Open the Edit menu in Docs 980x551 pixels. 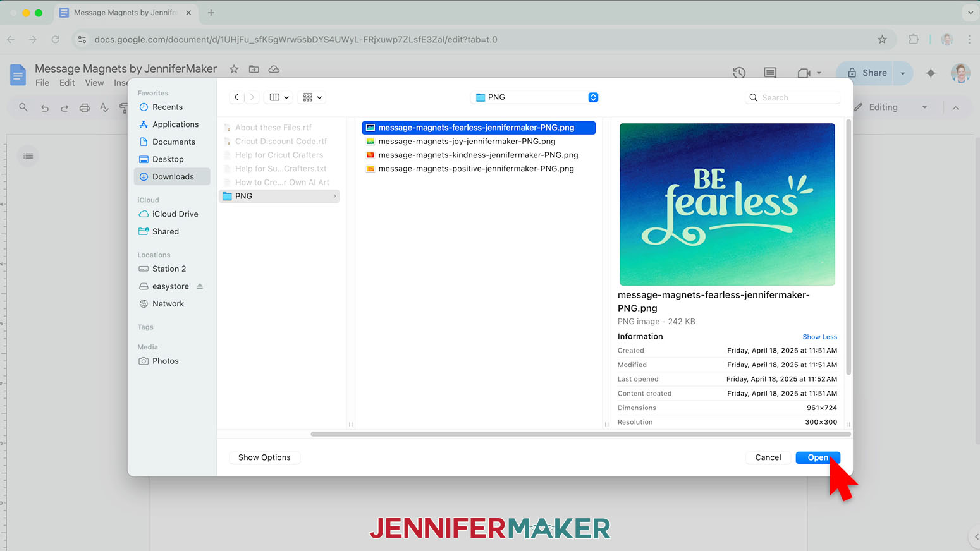click(67, 83)
